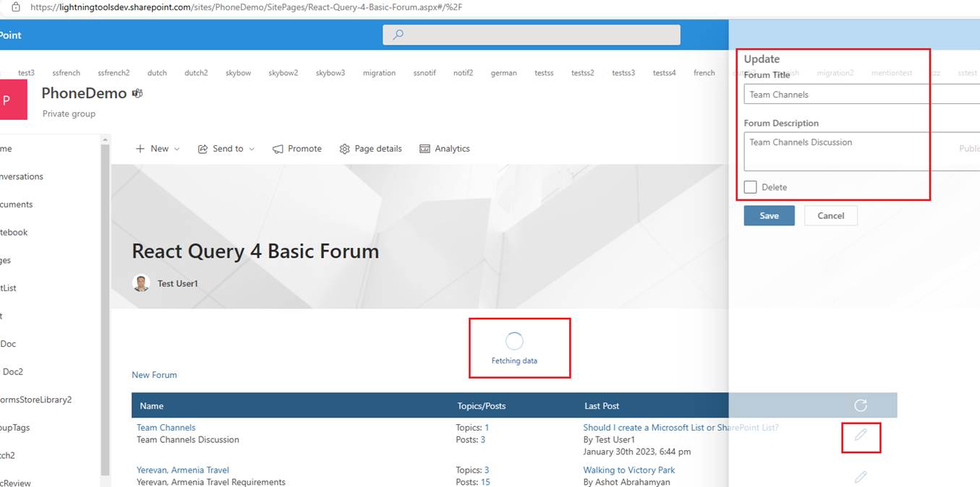Image resolution: width=980 pixels, height=487 pixels.
Task: Expand the Send to dropdown menu
Action: point(252,149)
